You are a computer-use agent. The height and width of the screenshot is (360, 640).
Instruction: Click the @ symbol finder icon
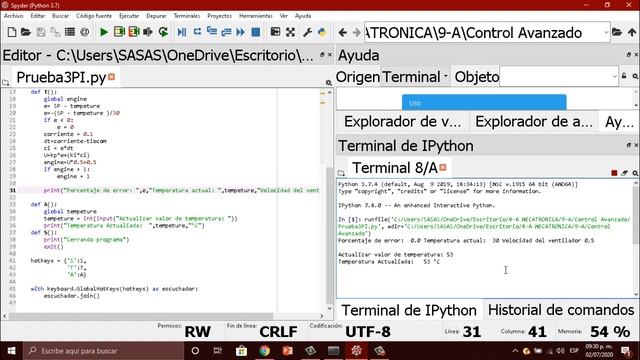pyautogui.click(x=84, y=32)
